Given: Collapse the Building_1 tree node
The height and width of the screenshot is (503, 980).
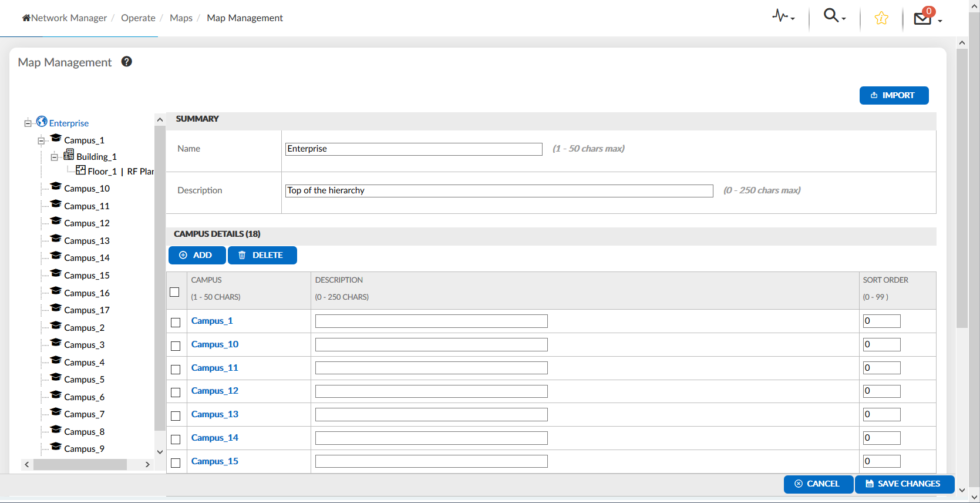Looking at the screenshot, I should click(x=54, y=157).
